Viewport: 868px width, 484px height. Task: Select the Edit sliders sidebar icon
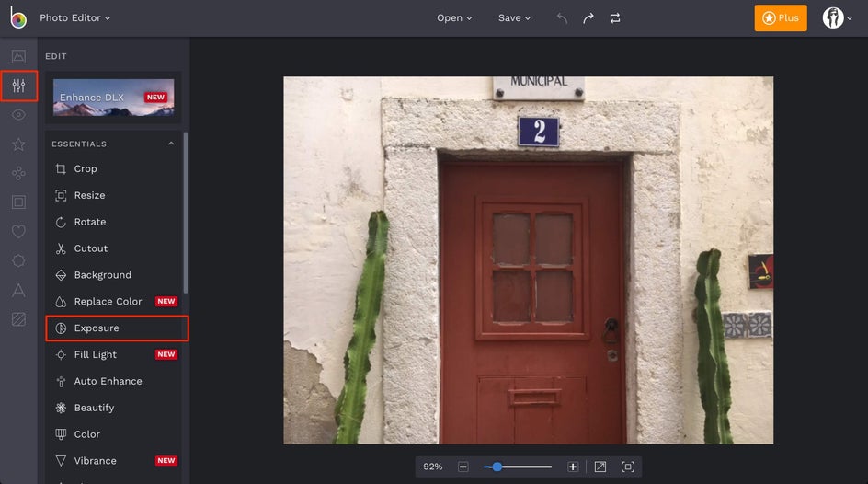[18, 86]
